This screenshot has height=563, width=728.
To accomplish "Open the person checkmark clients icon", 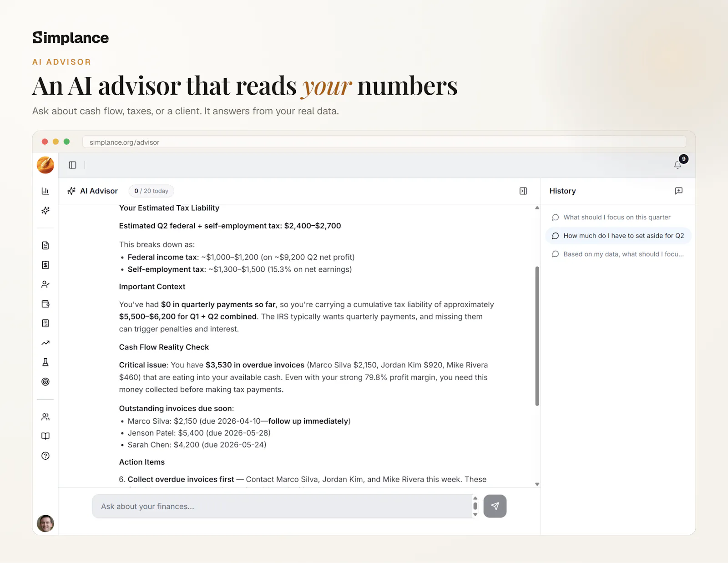I will pos(45,284).
